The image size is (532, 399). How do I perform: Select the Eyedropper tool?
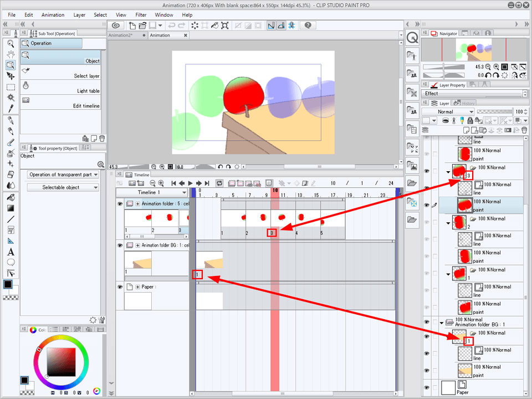[11, 109]
